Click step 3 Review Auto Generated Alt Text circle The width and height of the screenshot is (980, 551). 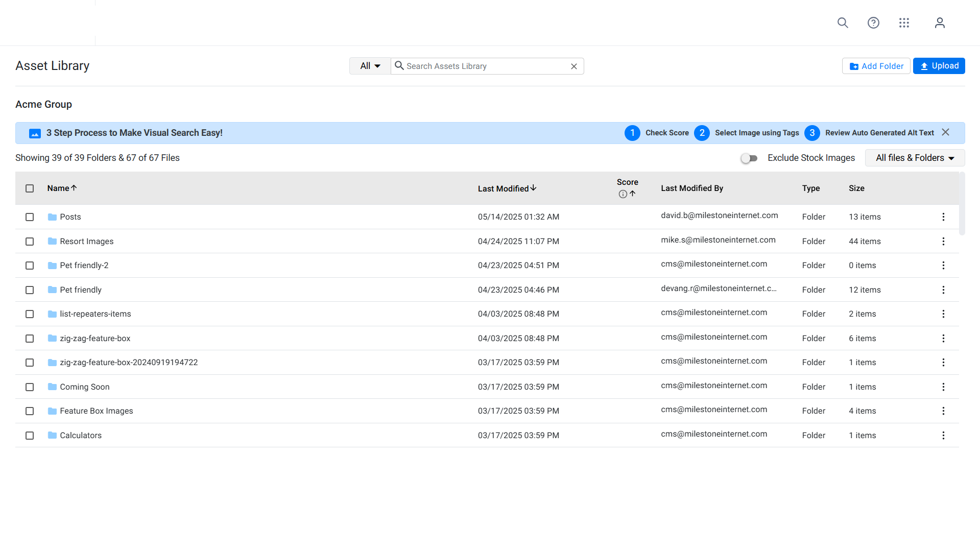click(812, 133)
